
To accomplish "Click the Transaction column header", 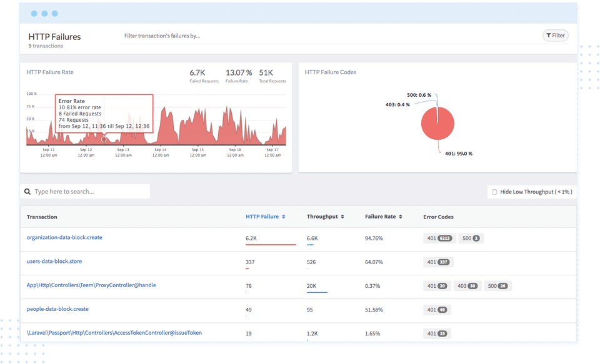I will point(42,217).
